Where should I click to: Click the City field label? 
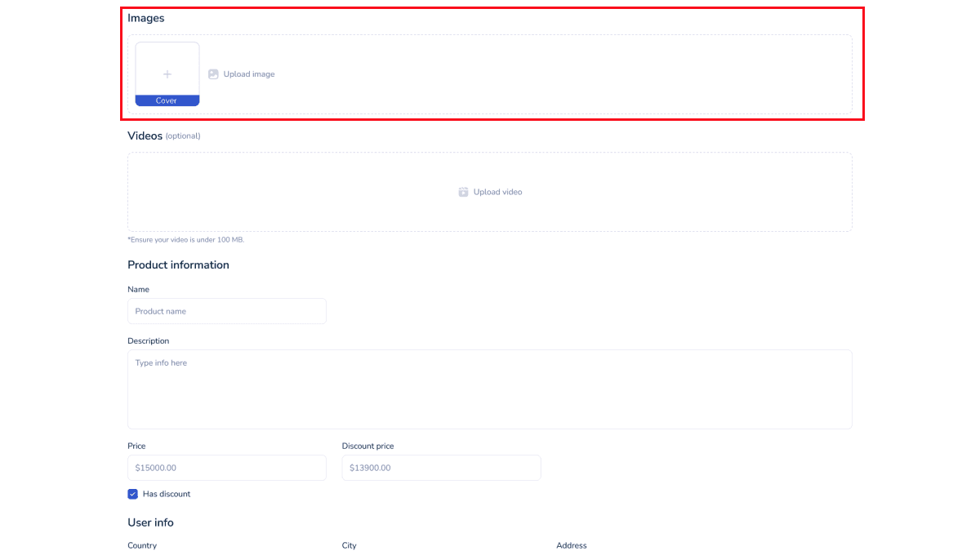tap(350, 545)
